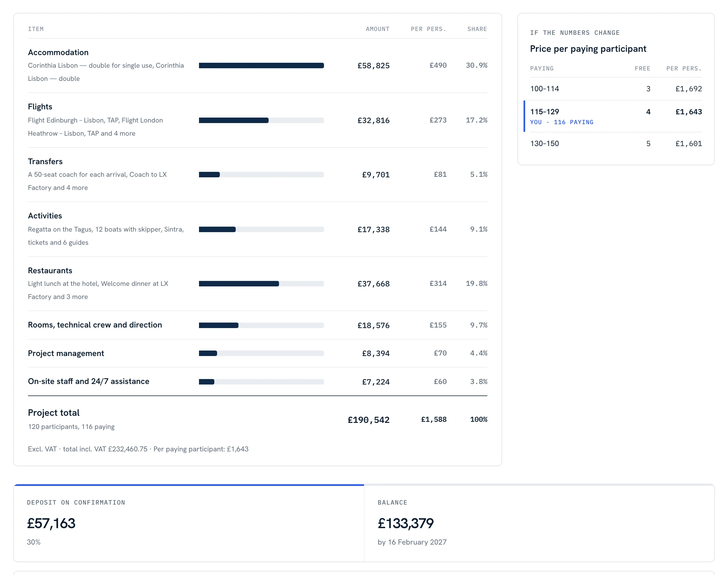The height and width of the screenshot is (575, 728).
Task: Click the Flights share progress bar
Action: coord(261,120)
